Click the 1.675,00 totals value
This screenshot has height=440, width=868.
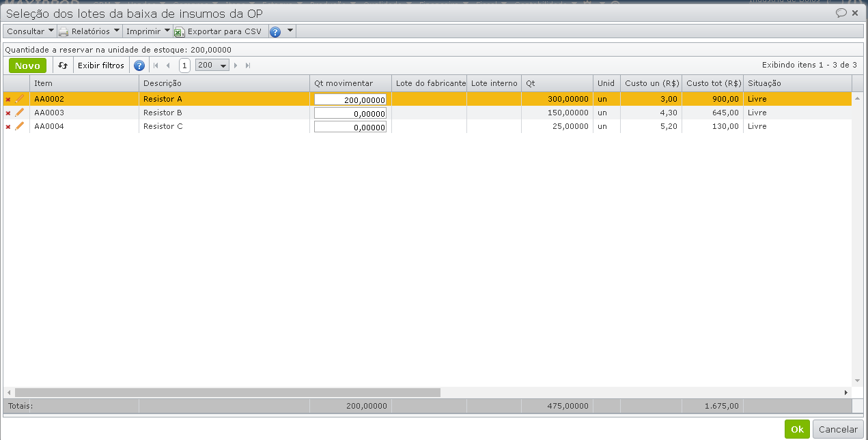722,406
